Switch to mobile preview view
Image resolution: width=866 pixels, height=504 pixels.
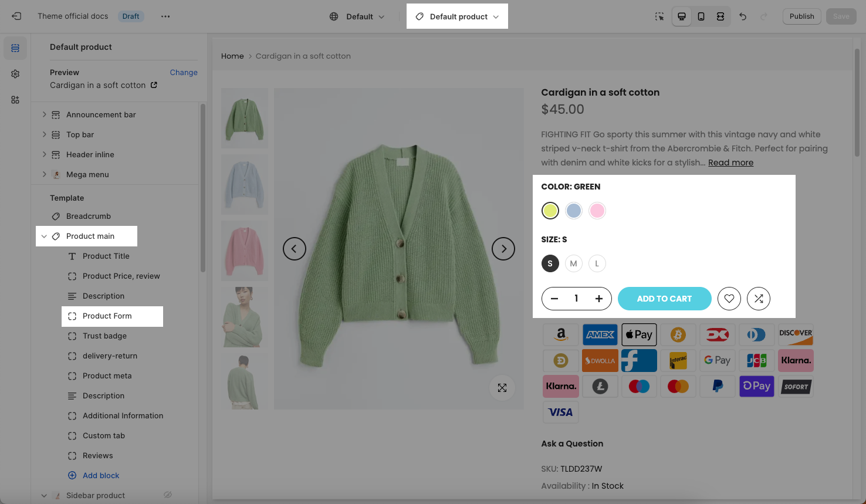[701, 16]
